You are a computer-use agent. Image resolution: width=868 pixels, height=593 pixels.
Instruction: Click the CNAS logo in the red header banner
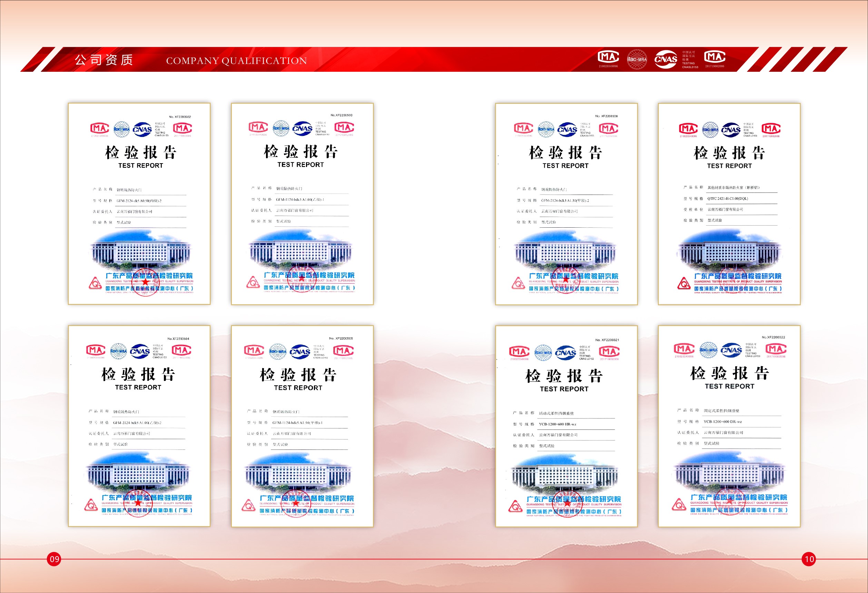click(x=665, y=59)
